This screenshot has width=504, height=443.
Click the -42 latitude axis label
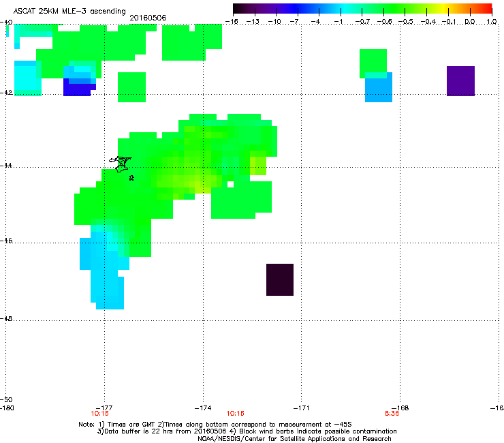click(x=6, y=93)
